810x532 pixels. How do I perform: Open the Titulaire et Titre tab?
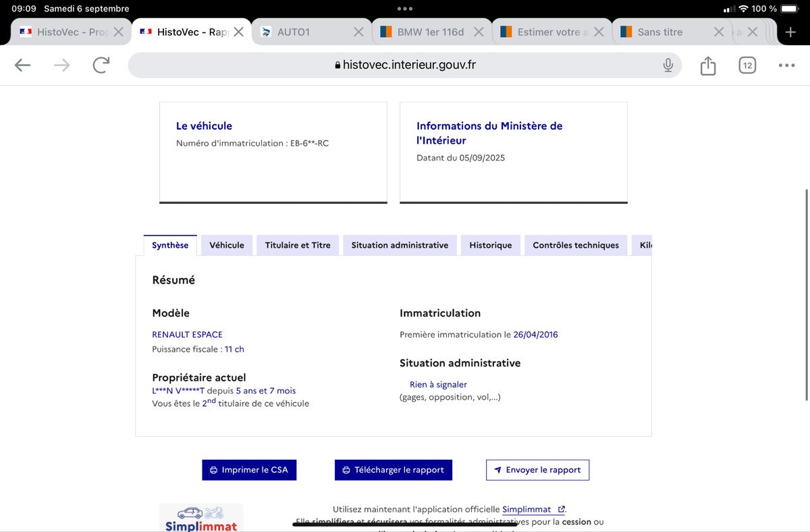point(298,245)
